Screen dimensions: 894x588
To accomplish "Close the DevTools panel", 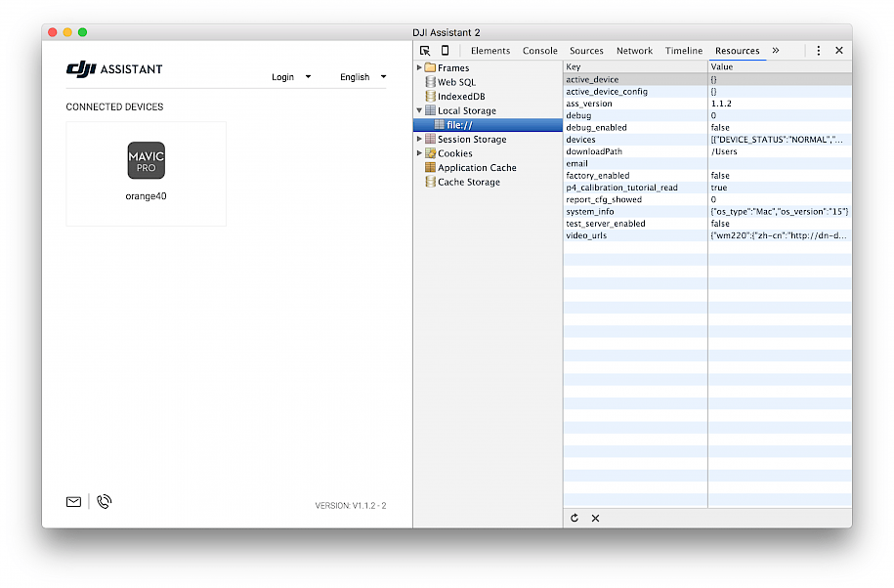I will coord(838,51).
